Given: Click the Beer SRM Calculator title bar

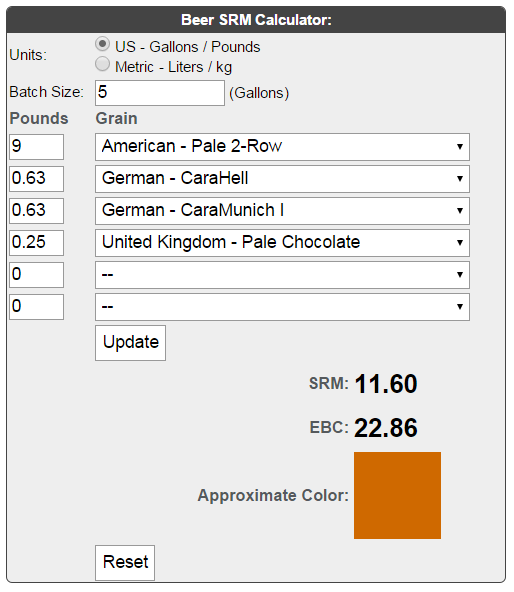Looking at the screenshot, I should pyautogui.click(x=256, y=20).
